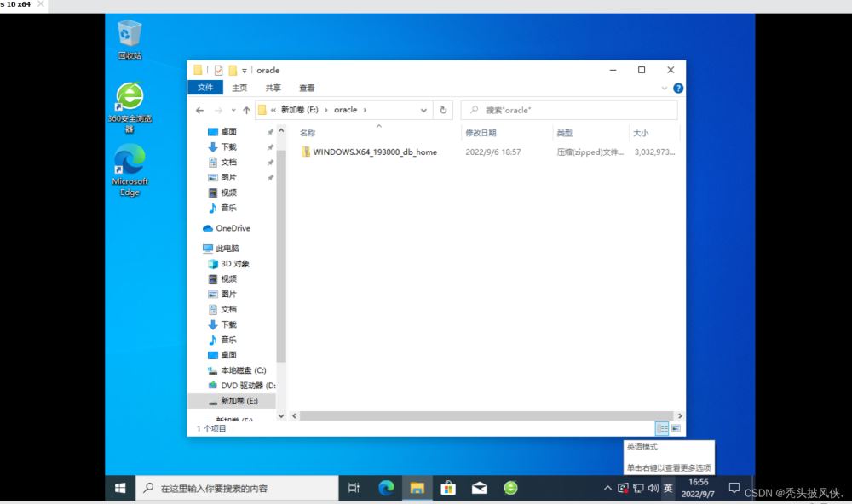Image resolution: width=852 pixels, height=504 pixels.
Task: Switch to large icons view layout
Action: coord(676,428)
